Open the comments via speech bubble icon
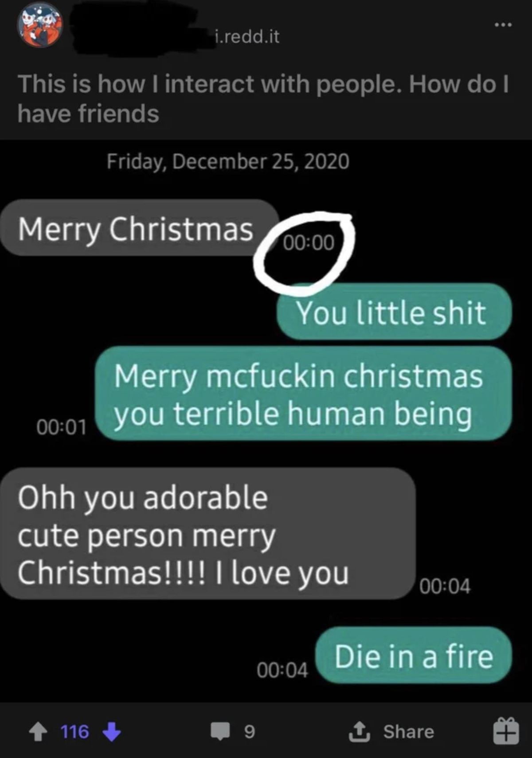The height and width of the screenshot is (758, 532). click(220, 732)
